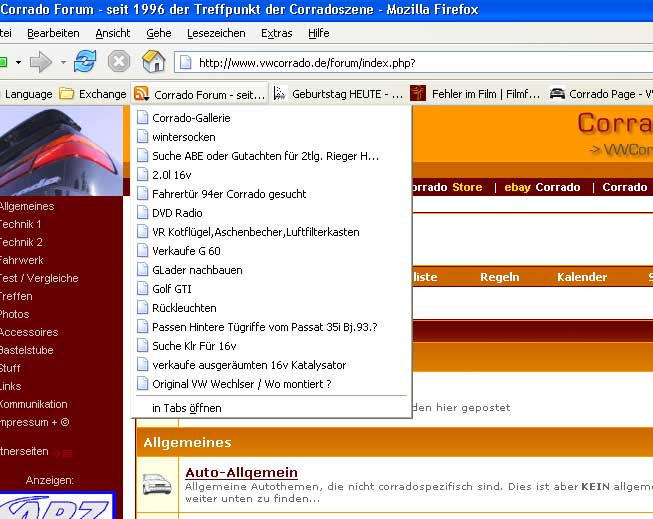This screenshot has width=653, height=519.
Task: Open the Corrado Page bookmark
Action: tap(601, 94)
